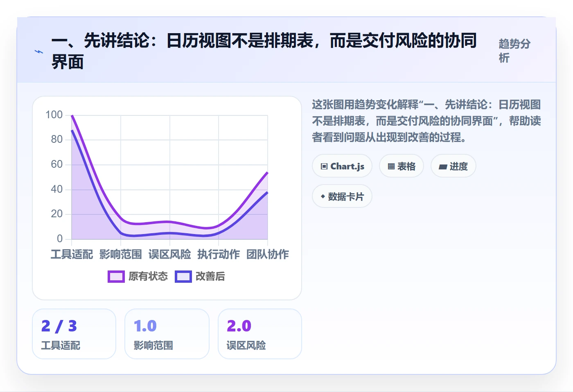This screenshot has height=392, width=573.
Task: Click the 影响范围 x-axis label
Action: click(x=121, y=255)
